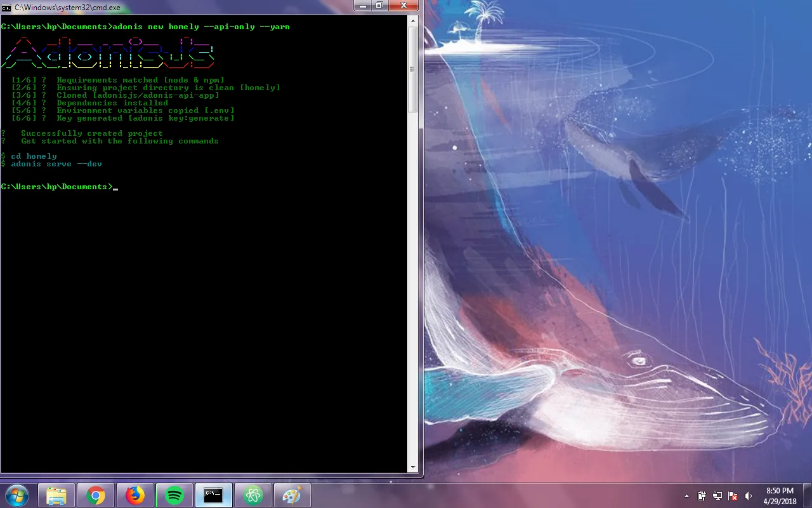Screen dimensions: 812x508
Task: Click the 'adonis serve --dev' command text
Action: tap(56, 164)
